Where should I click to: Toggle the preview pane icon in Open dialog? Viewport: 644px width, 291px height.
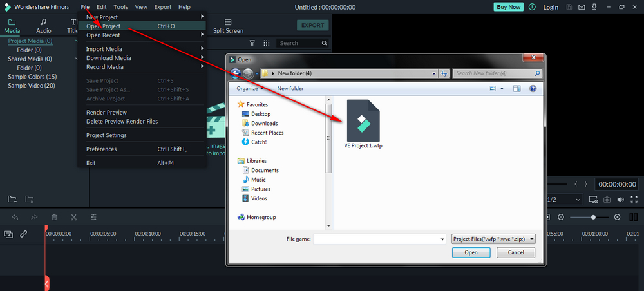[x=516, y=89]
